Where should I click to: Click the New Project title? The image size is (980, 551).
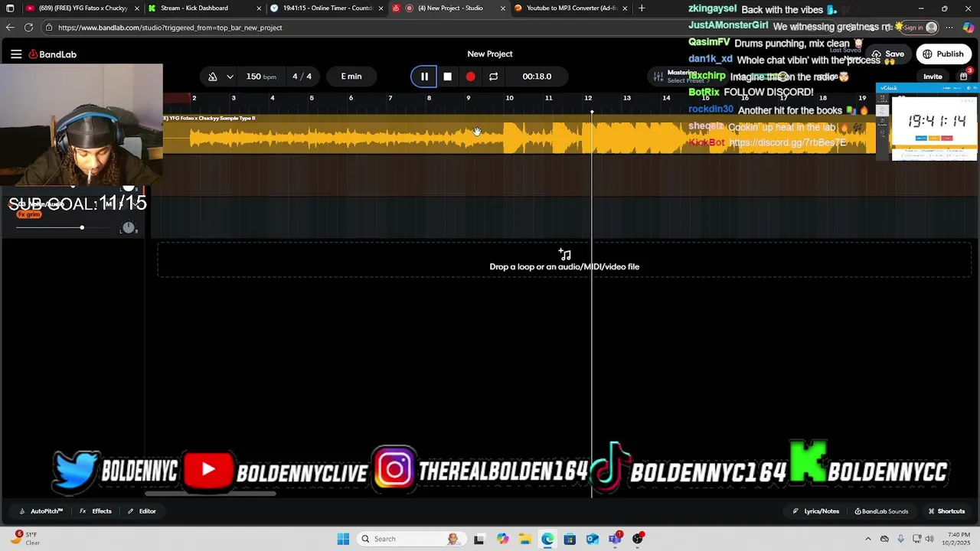490,54
